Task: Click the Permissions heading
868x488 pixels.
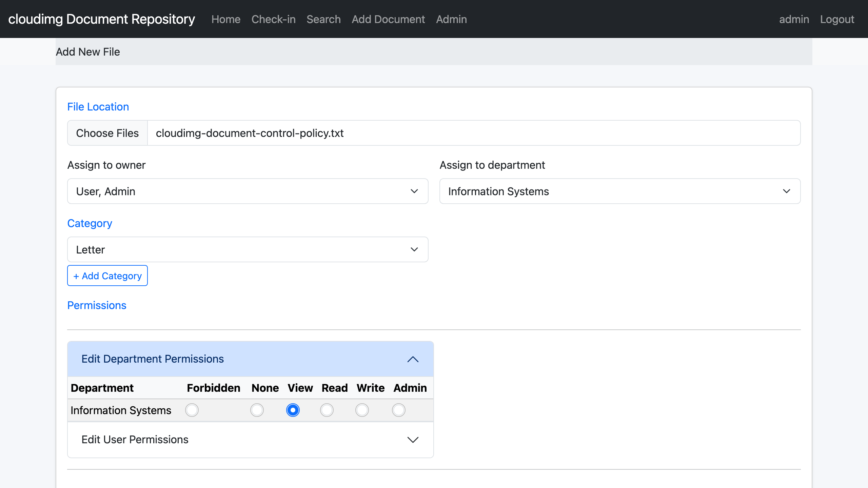Action: coord(97,305)
